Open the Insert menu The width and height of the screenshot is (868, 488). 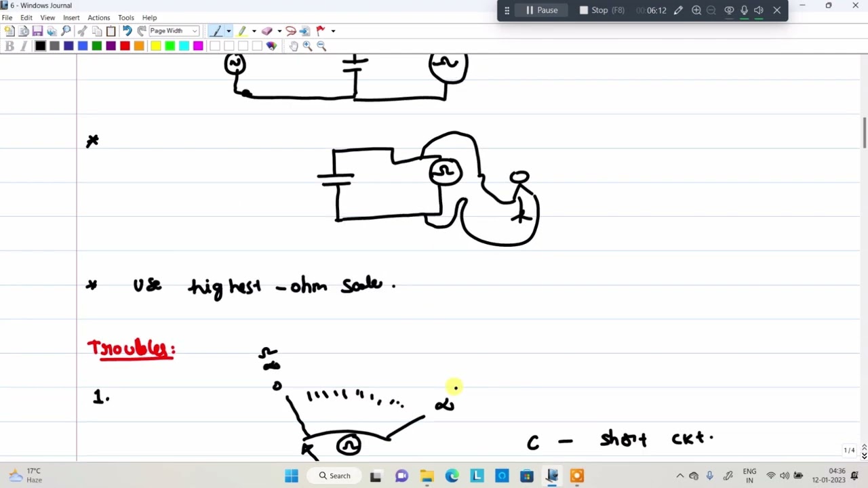pyautogui.click(x=71, y=18)
